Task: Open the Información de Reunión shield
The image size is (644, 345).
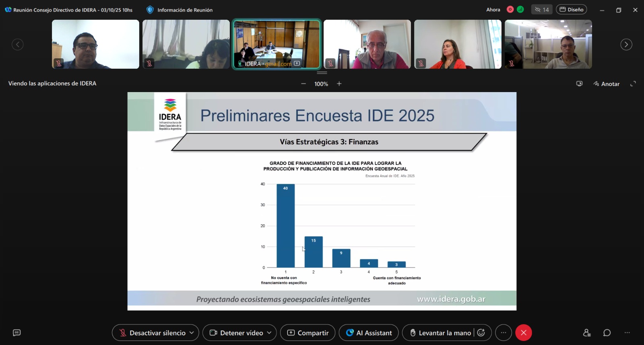Action: tap(150, 10)
